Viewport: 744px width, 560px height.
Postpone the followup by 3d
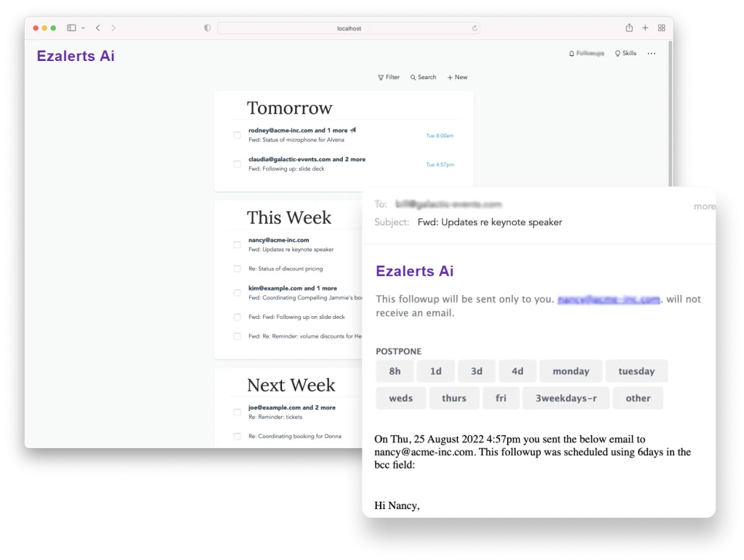pyautogui.click(x=477, y=371)
